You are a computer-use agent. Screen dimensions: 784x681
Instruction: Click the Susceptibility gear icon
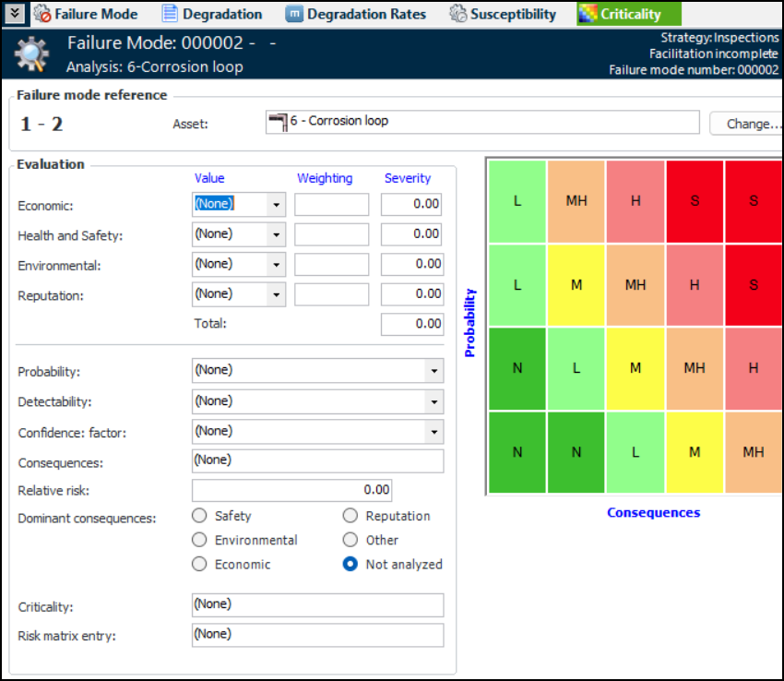pos(458,14)
